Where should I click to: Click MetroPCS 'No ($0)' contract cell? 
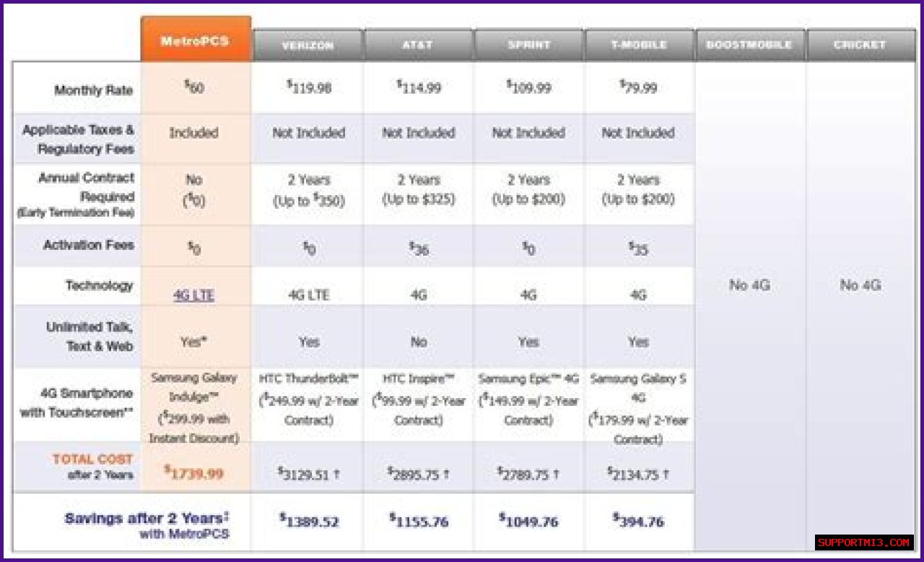tap(193, 191)
